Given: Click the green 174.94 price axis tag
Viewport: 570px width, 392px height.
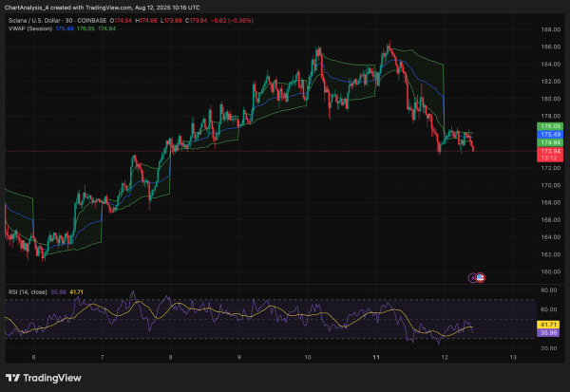Looking at the screenshot, I should pos(550,142).
